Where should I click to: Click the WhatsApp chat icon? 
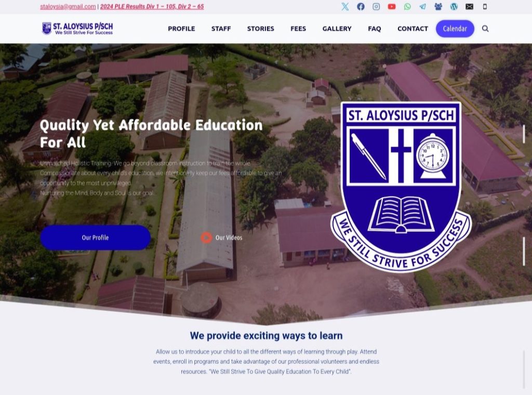pyautogui.click(x=407, y=6)
